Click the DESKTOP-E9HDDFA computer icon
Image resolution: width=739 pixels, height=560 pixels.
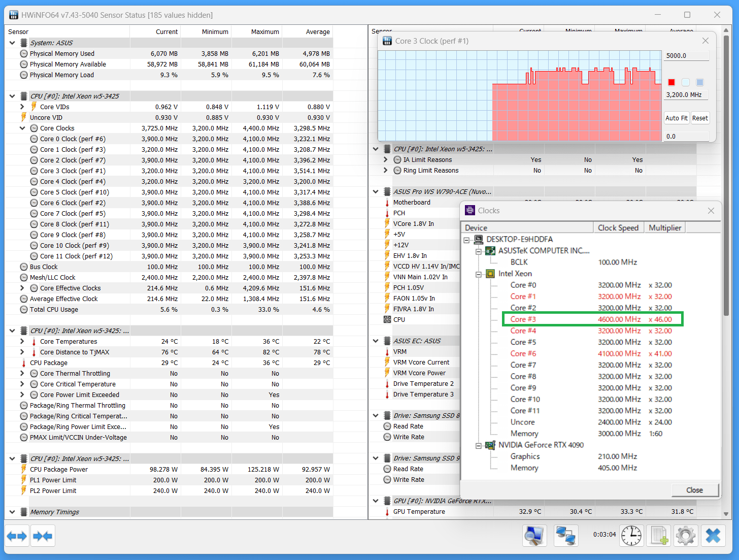[x=479, y=239]
